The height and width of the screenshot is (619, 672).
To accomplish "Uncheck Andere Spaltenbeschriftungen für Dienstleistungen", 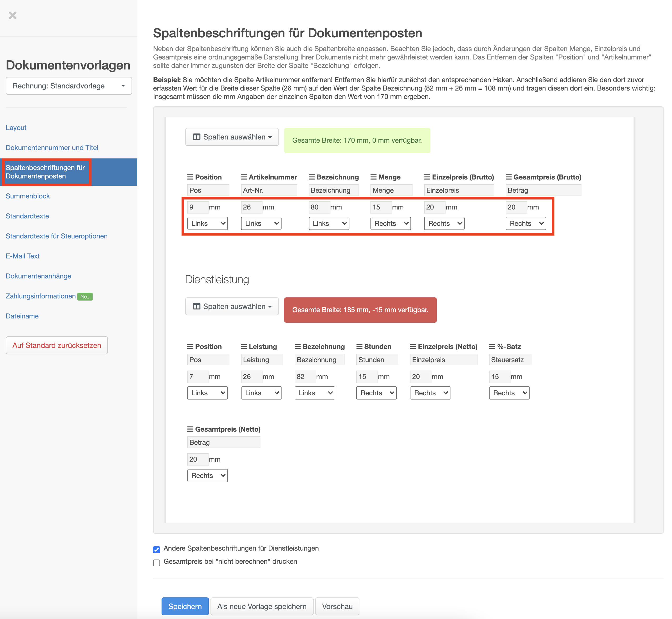I will point(156,549).
